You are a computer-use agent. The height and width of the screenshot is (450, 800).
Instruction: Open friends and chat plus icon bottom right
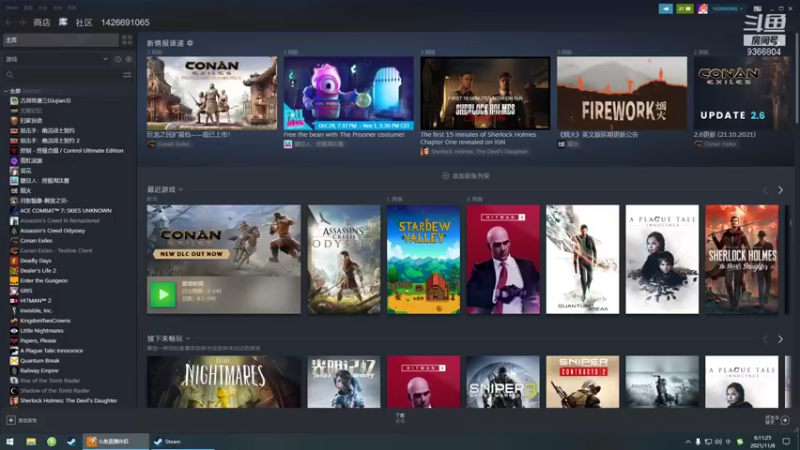(785, 420)
